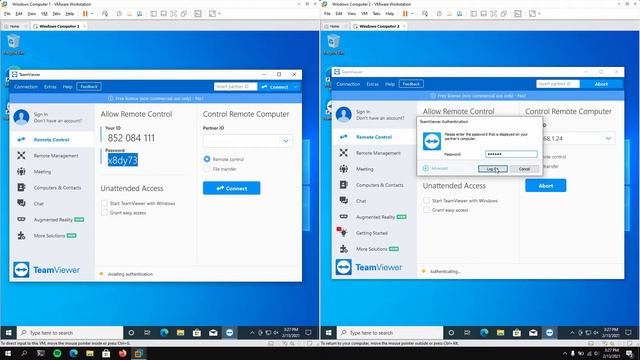Open Help menu in right TeamViewer
Screen dimensions: 640x360
tap(390, 84)
